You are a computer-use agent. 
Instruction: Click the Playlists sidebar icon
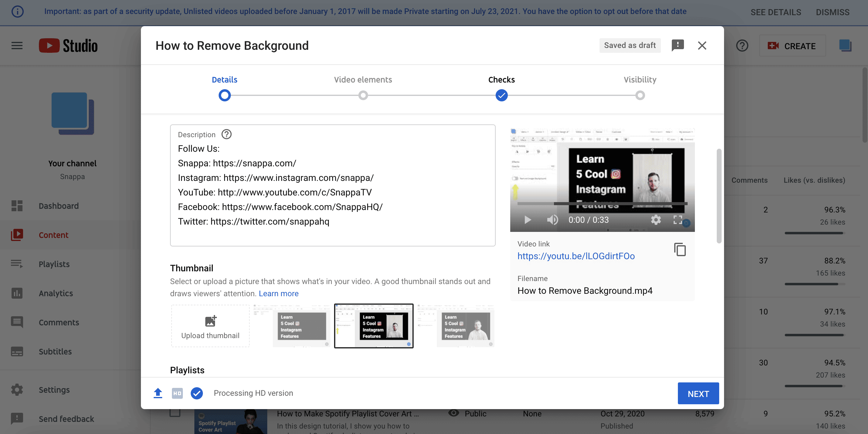coord(17,263)
